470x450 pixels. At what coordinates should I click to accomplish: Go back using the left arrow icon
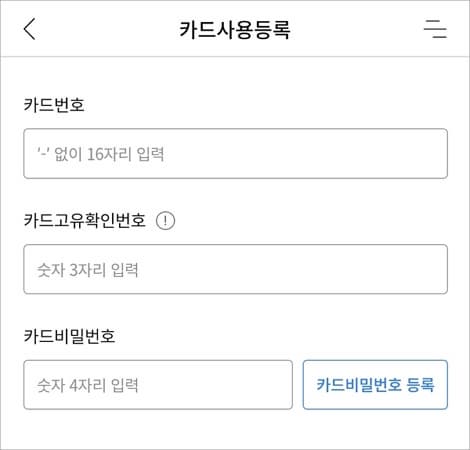coord(29,29)
